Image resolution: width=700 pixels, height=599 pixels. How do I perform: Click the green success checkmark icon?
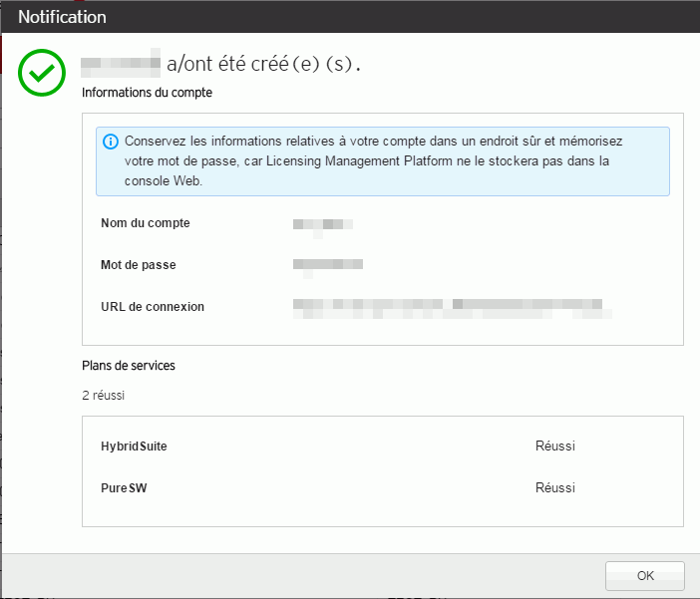(41, 73)
